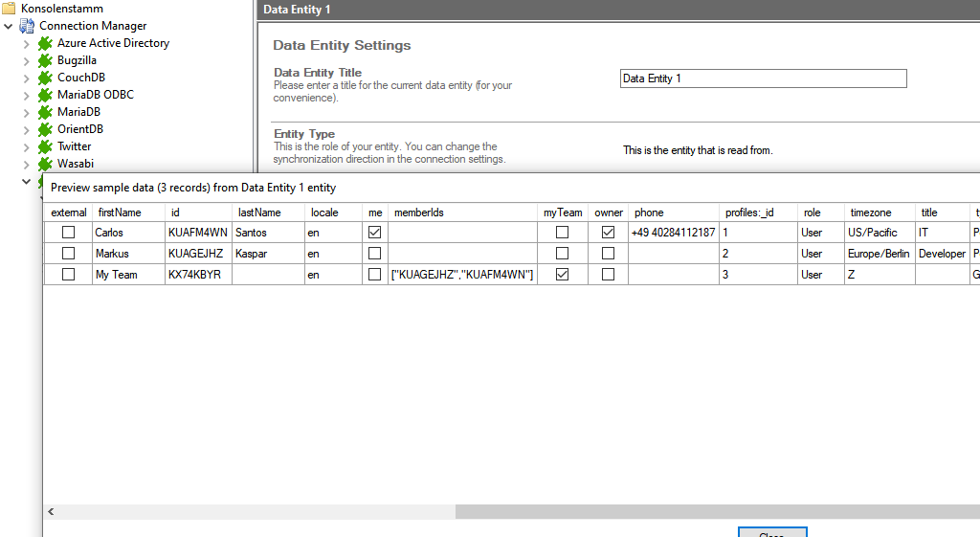Uncheck myTeam checkbox in My Team row

pos(562,275)
